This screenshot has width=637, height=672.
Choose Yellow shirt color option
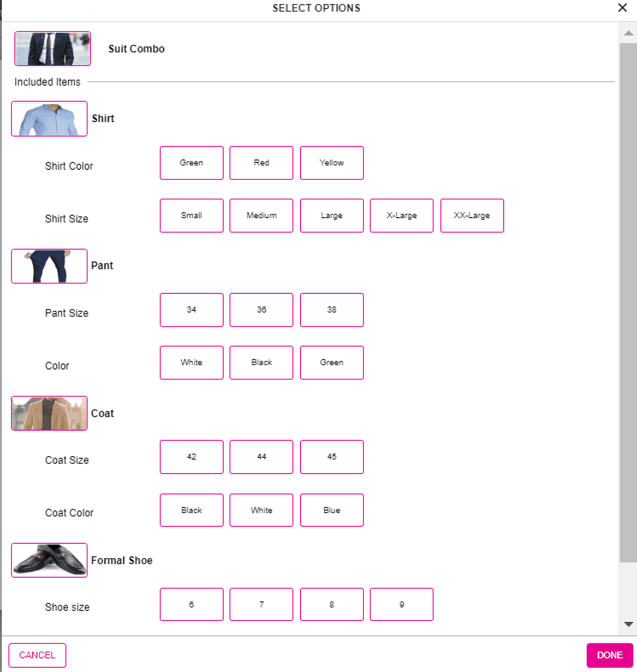[332, 163]
